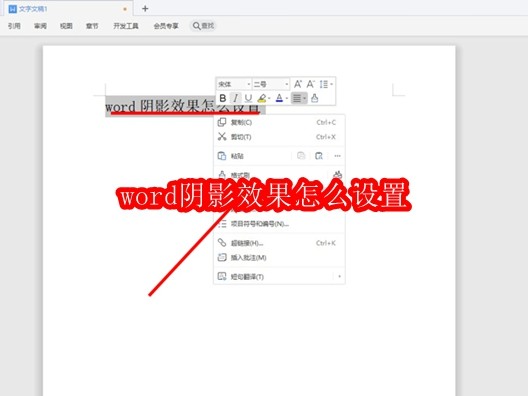The width and height of the screenshot is (528, 396).
Task: Open 项目符号和编号(N) menu entry
Action: (x=279, y=224)
